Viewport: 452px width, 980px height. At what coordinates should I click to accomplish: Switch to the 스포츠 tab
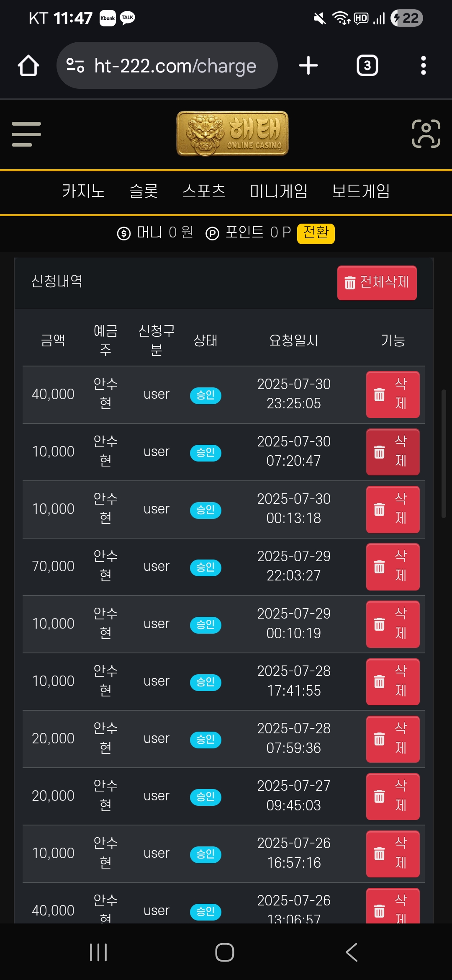click(x=204, y=191)
